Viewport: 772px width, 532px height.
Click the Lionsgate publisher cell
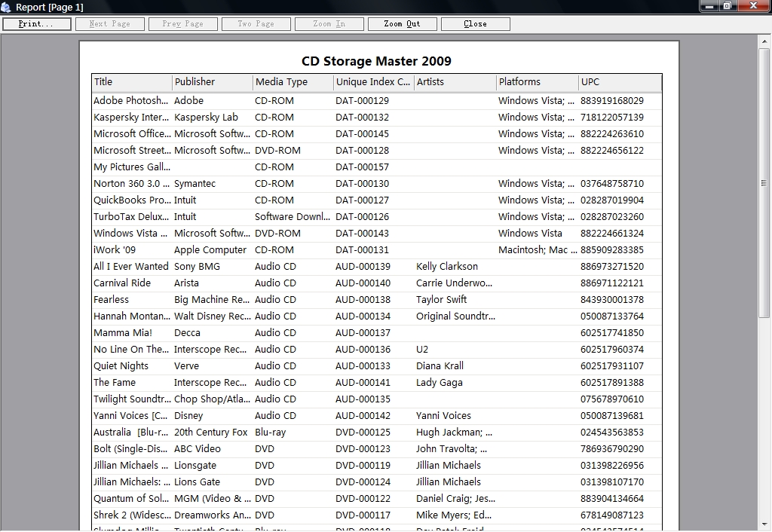pyautogui.click(x=195, y=466)
